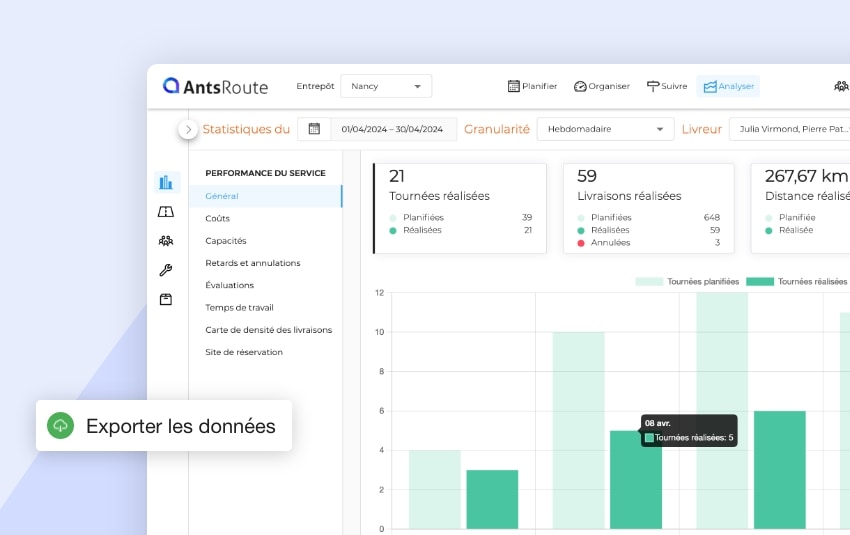
Task: Open the Granularité Hebdomadaire dropdown
Action: tap(605, 129)
